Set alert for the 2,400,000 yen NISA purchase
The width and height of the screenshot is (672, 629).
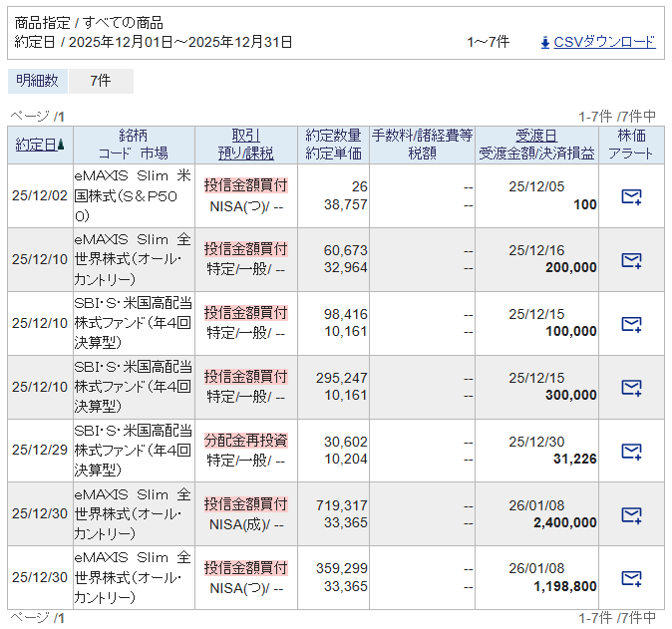pyautogui.click(x=630, y=515)
